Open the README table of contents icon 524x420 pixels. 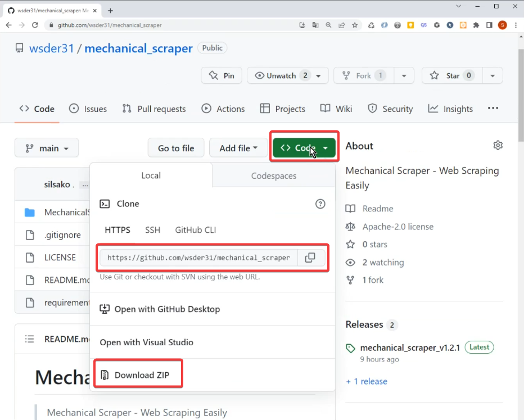[x=30, y=339]
